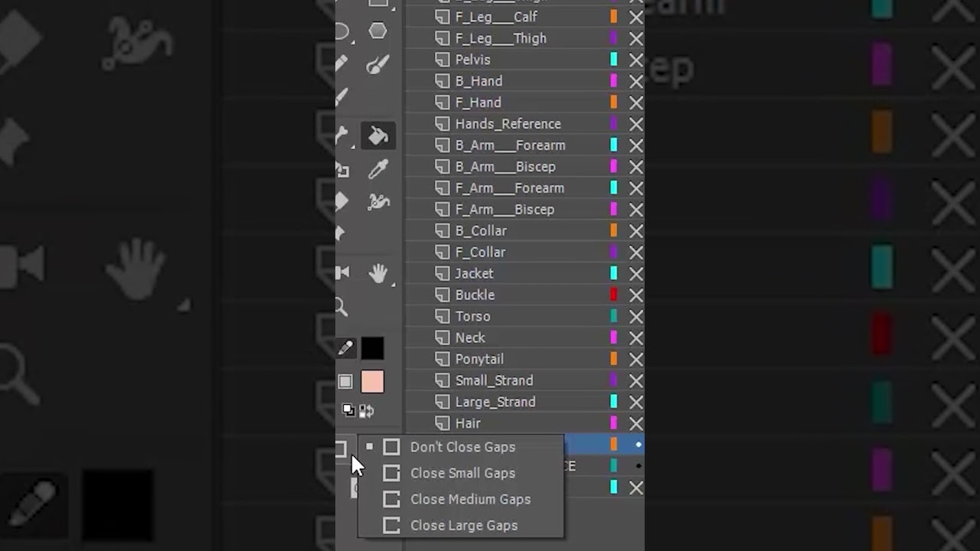This screenshot has width=980, height=551.
Task: Select the Pelvis layer name
Action: coord(472,59)
